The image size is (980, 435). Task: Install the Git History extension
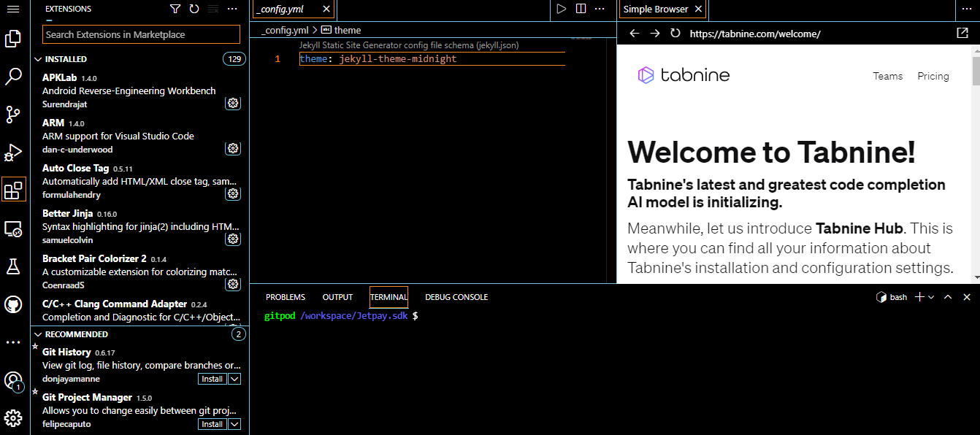click(213, 379)
